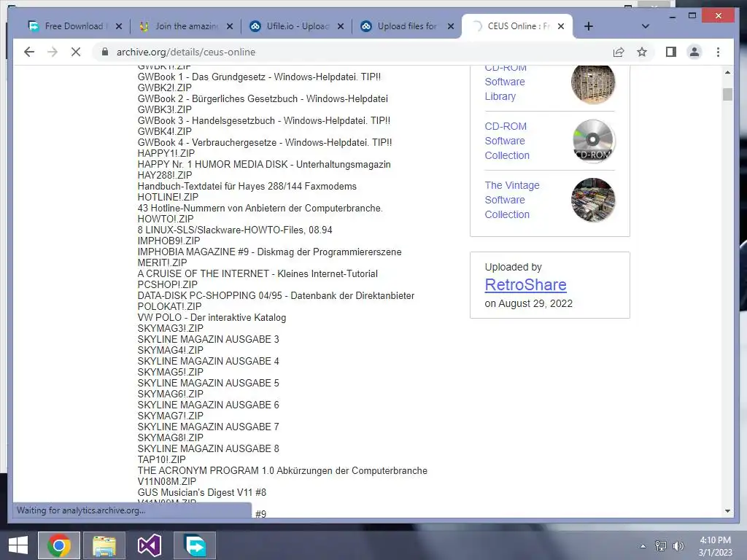
Task: Open the Chrome profile menu
Action: click(694, 52)
